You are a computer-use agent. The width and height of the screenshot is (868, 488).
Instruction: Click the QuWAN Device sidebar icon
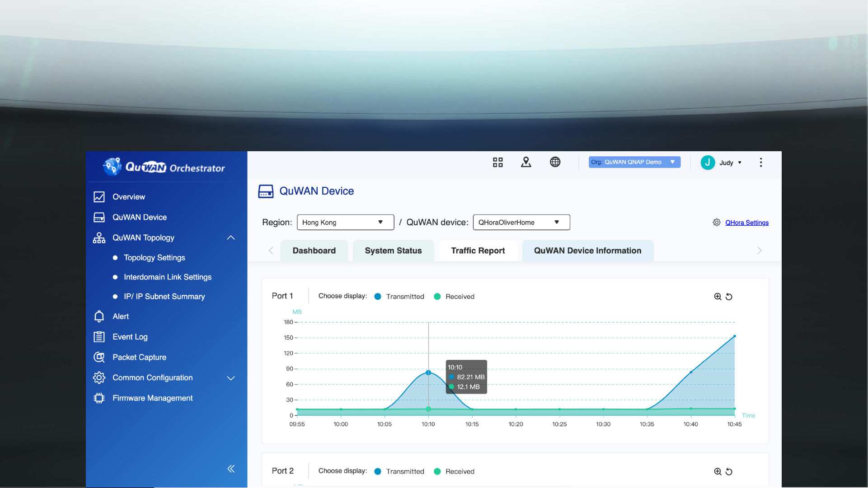99,217
